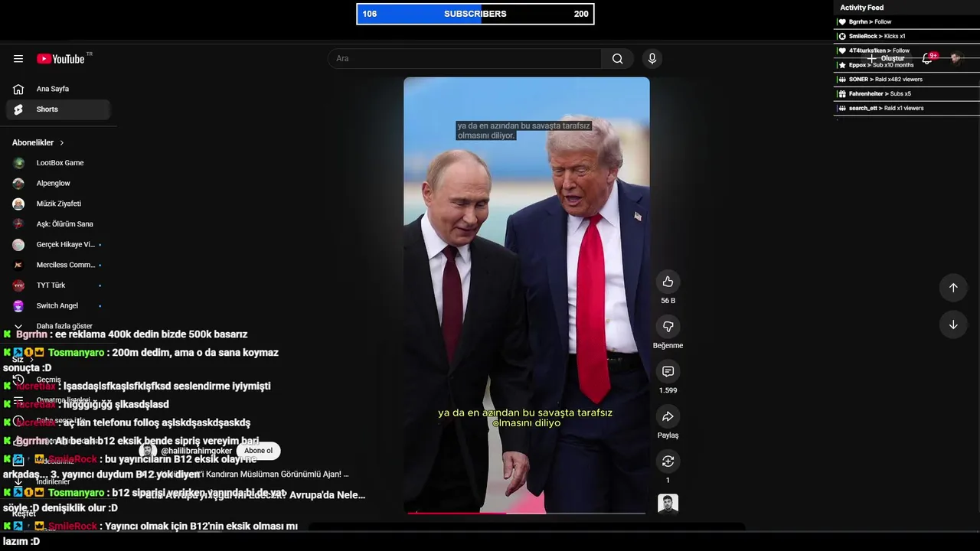The width and height of the screenshot is (980, 551).
Task: Go to the YouTube home logo
Action: click(60, 59)
